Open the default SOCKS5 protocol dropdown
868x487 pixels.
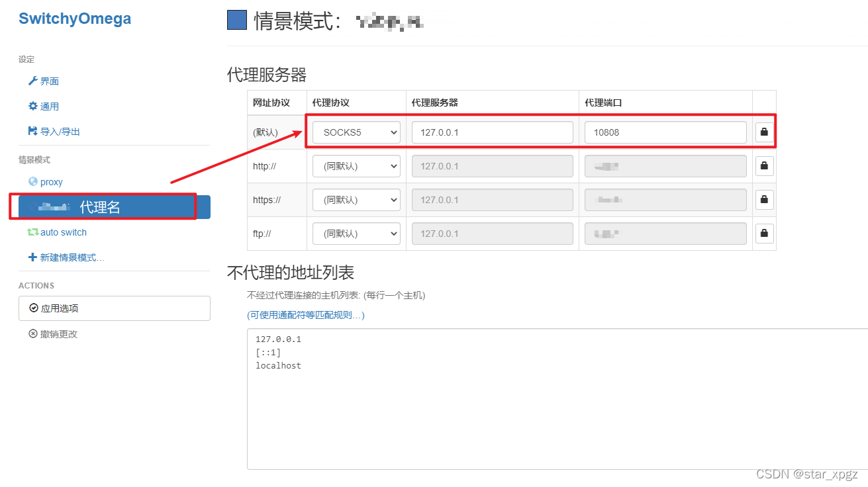coord(356,132)
